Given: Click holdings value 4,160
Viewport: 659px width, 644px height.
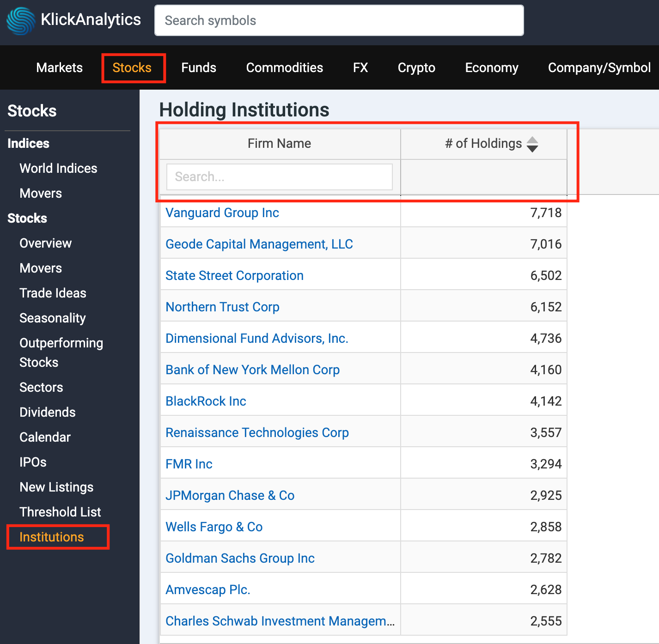Looking at the screenshot, I should [x=546, y=370].
